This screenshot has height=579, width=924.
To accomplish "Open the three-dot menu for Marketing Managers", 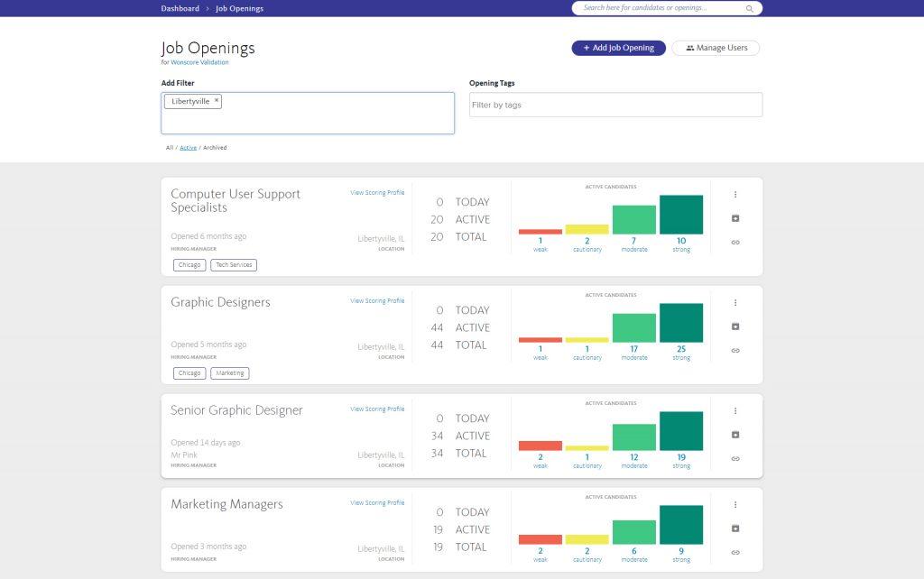I will pos(735,505).
